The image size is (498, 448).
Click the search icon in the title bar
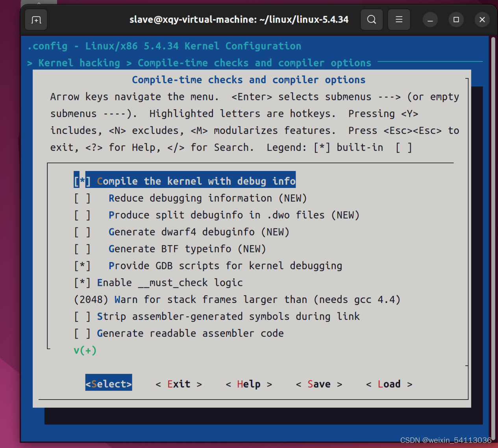point(371,19)
